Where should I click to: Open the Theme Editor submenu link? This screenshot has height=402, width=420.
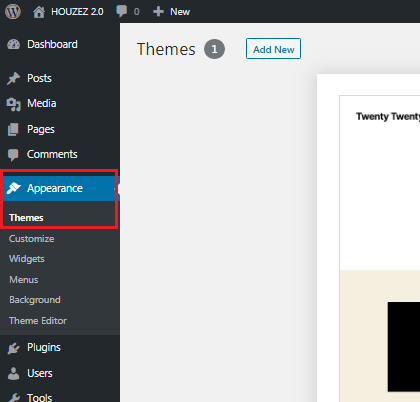pos(38,321)
